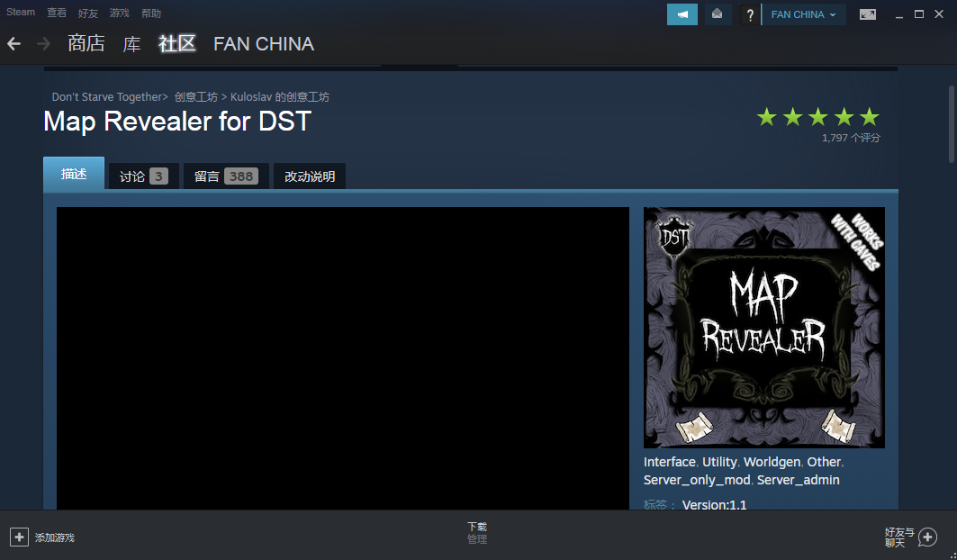
Task: Close the Steam window
Action: click(x=939, y=14)
